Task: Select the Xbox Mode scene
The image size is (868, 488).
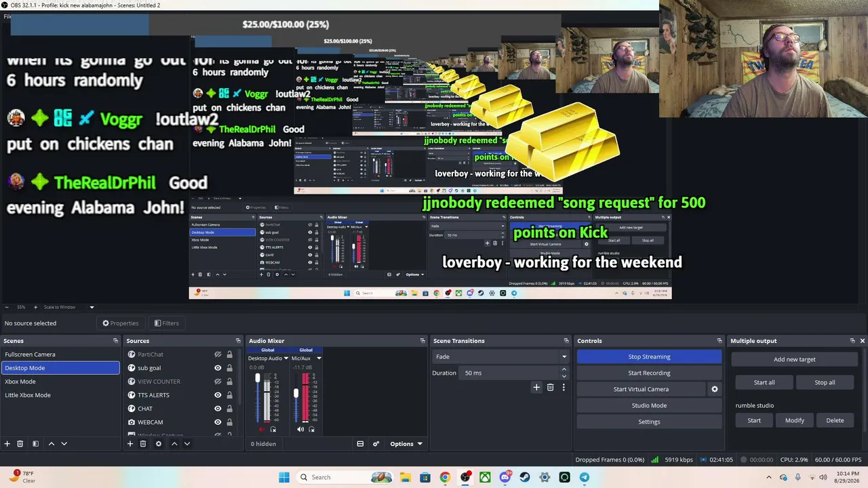Action: coord(60,382)
